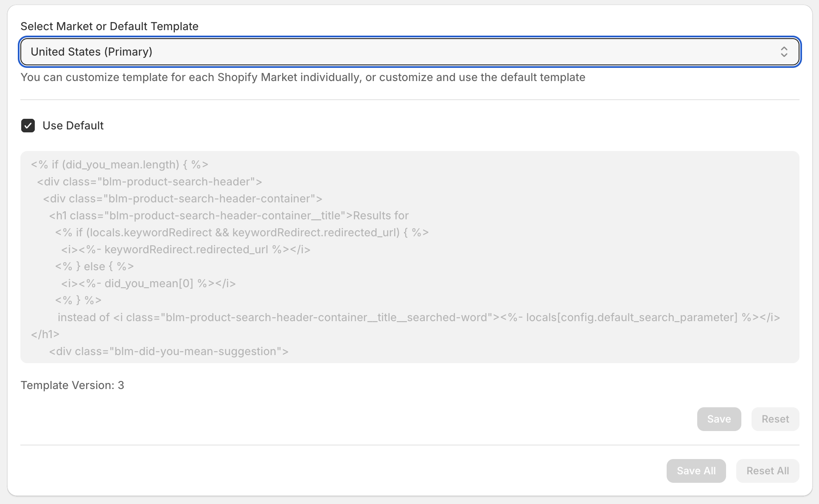
Task: Click the Reset All button
Action: (767, 471)
